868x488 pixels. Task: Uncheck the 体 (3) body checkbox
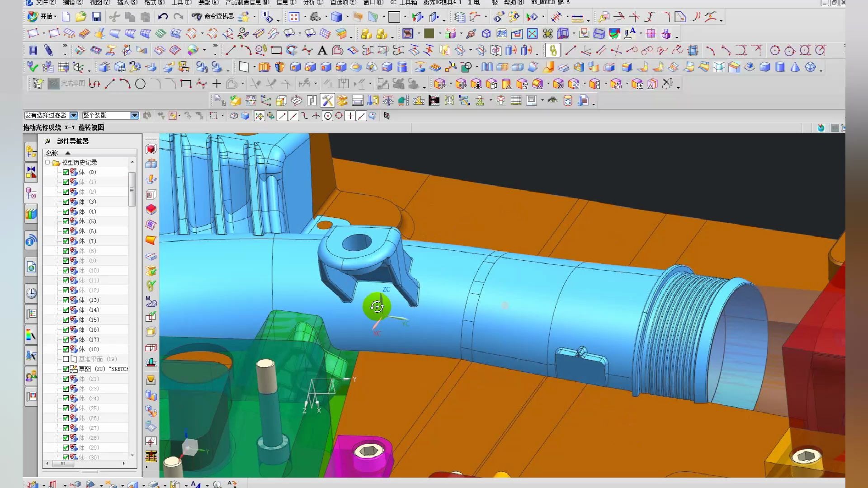(66, 202)
